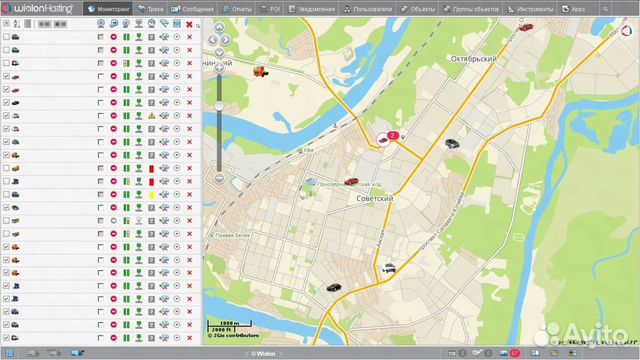This screenshot has width=640, height=360.
Task: Click the map zoom-out minus button
Action: [219, 178]
